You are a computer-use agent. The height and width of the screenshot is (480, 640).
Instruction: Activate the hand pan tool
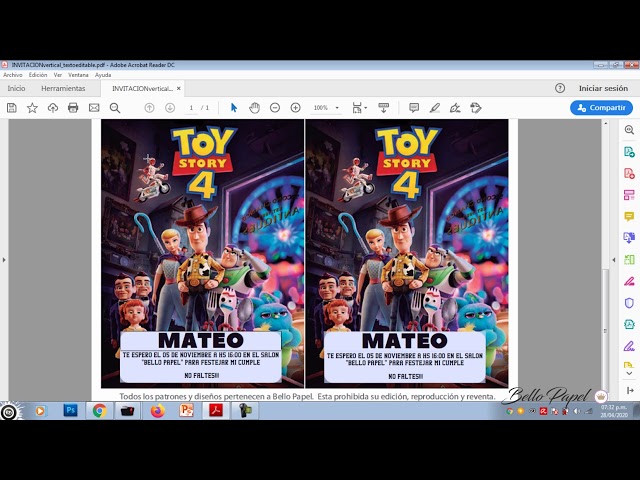[254, 108]
